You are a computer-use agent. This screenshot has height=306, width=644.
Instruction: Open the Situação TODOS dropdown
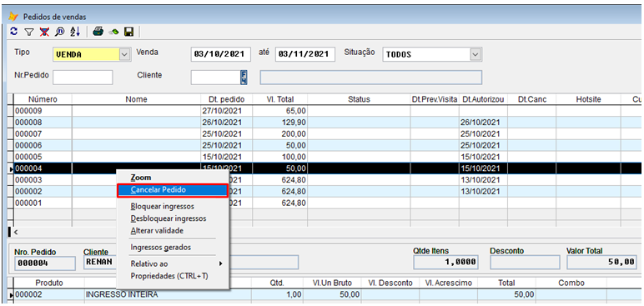coord(475,54)
